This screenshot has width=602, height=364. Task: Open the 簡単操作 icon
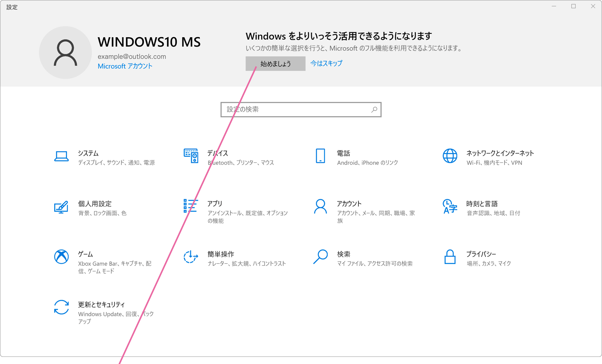pyautogui.click(x=191, y=257)
